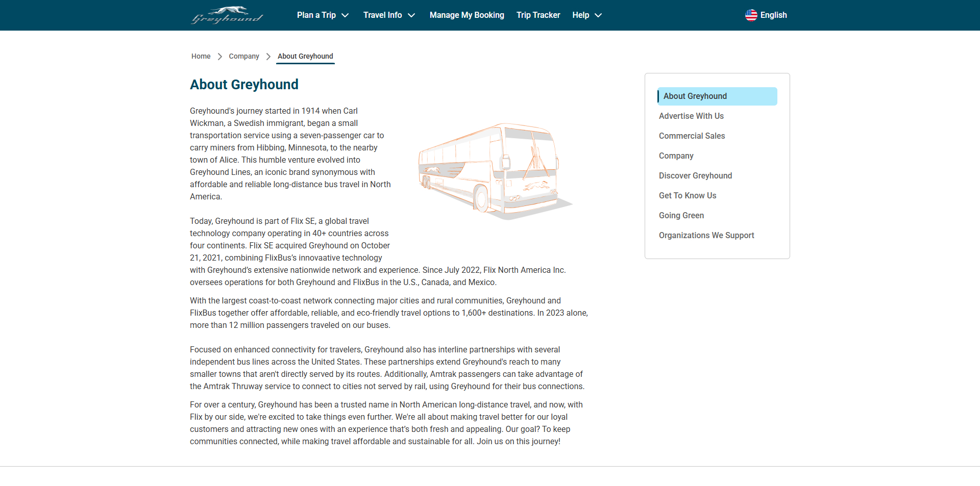Click the bus illustration image
This screenshot has height=486, width=980.
pyautogui.click(x=495, y=171)
